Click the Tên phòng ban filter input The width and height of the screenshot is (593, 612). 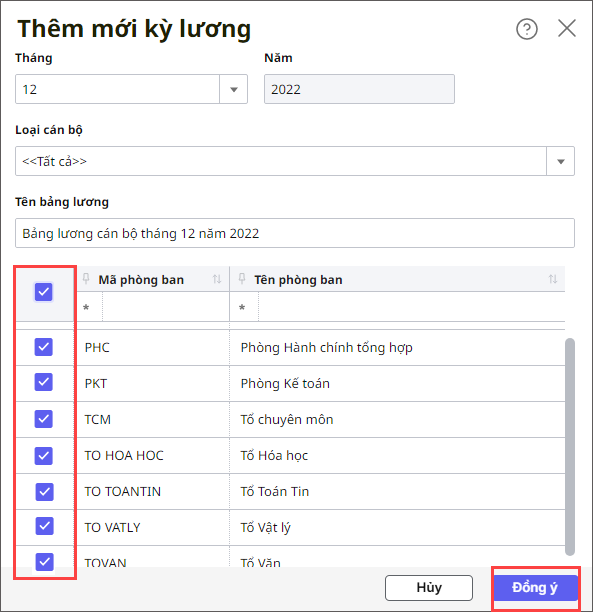[411, 308]
